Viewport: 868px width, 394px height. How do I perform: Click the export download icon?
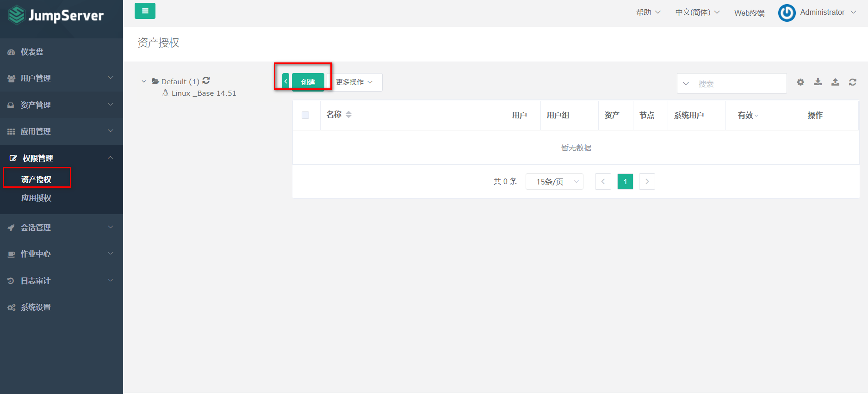click(x=818, y=82)
